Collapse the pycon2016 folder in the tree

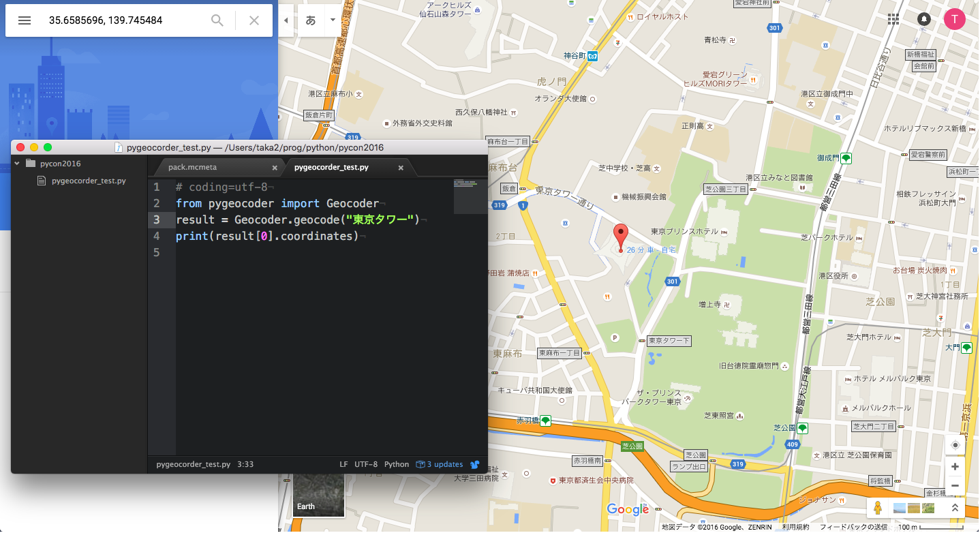coord(18,164)
